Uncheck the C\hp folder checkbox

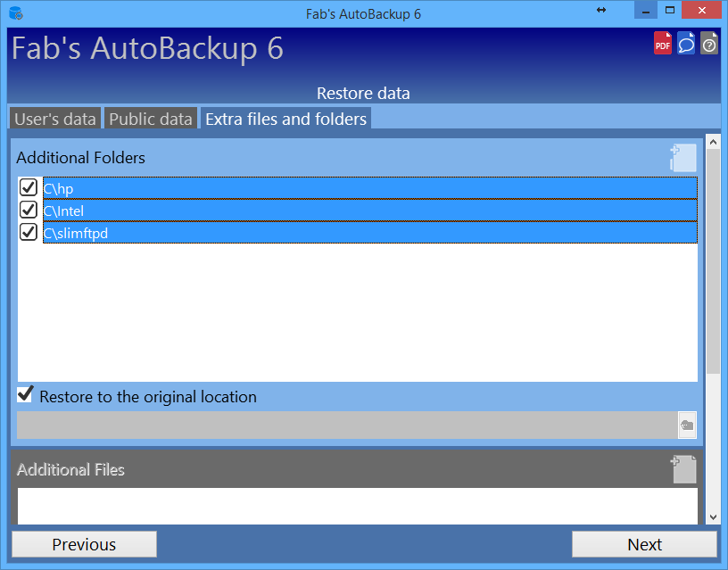pos(29,187)
